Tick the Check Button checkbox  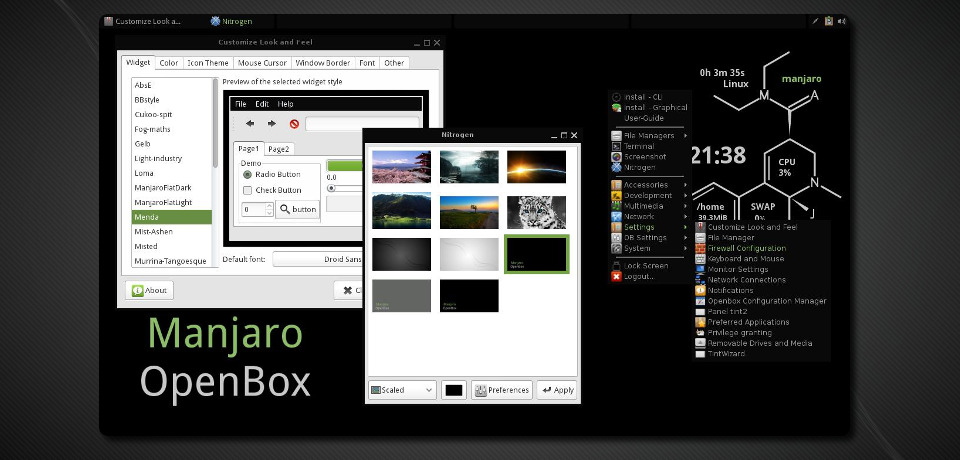coord(247,190)
